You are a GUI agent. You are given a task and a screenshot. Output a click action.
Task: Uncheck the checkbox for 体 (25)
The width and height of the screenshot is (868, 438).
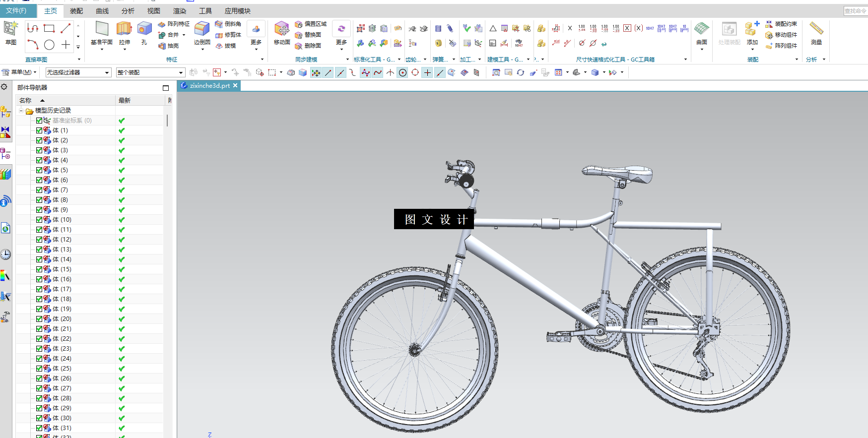click(x=39, y=369)
